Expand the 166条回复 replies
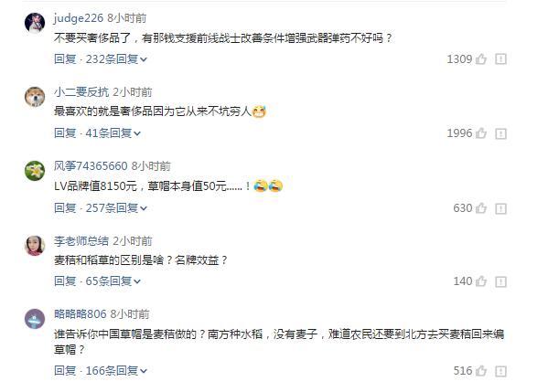Screen dimensions: 548x392 116,370
